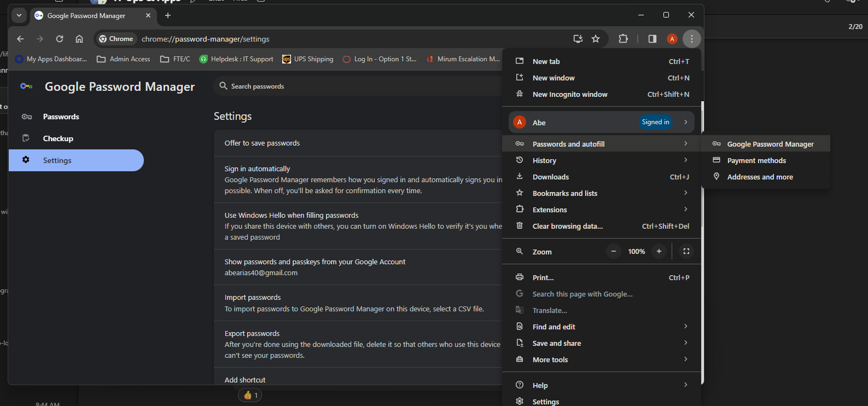
Task: Open UPS Shipping bookmark
Action: tap(308, 59)
